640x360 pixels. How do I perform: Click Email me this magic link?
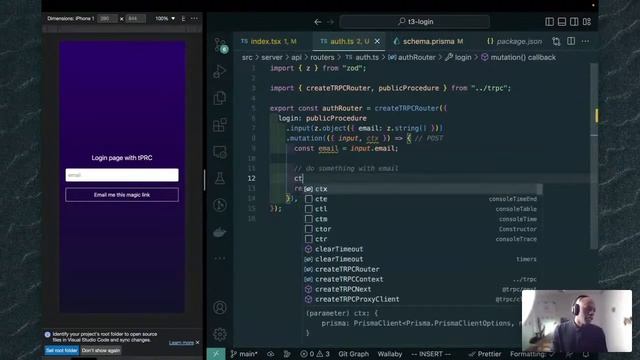click(122, 195)
